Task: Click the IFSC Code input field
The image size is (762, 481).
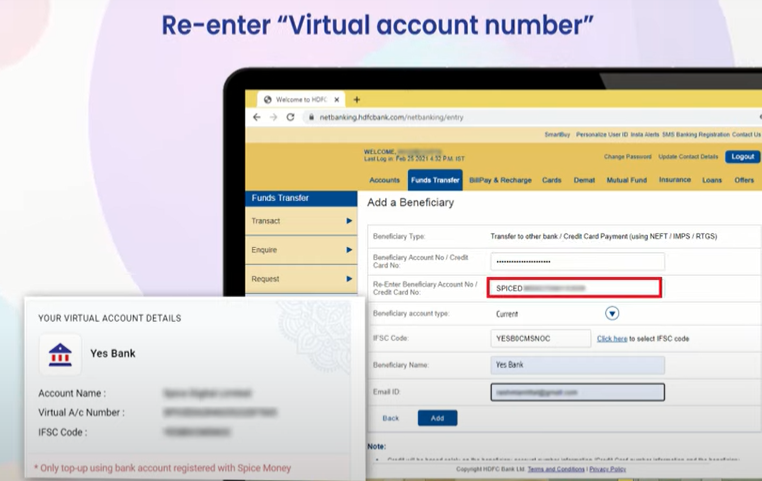Action: [x=540, y=339]
